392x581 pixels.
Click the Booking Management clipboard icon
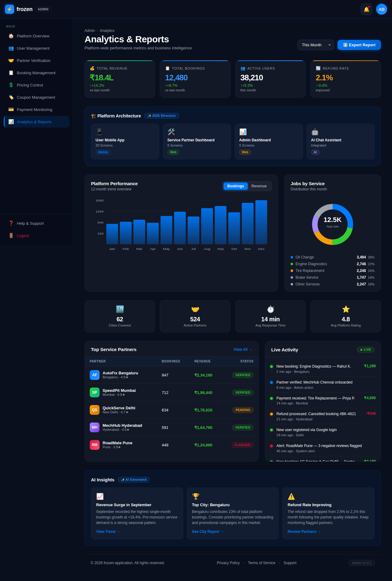tap(11, 73)
